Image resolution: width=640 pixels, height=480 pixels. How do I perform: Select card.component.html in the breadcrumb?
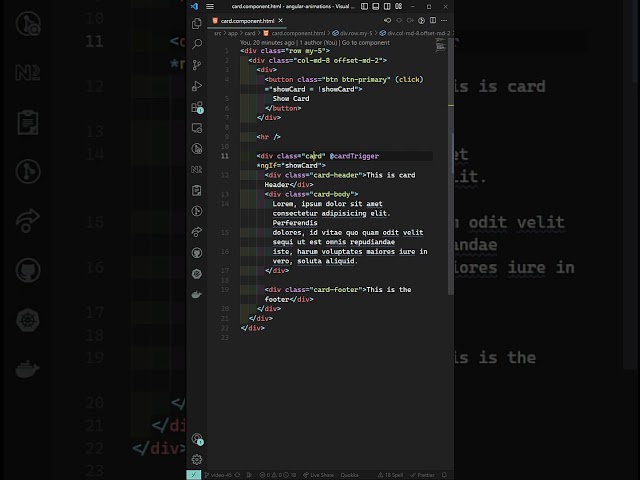pos(294,33)
